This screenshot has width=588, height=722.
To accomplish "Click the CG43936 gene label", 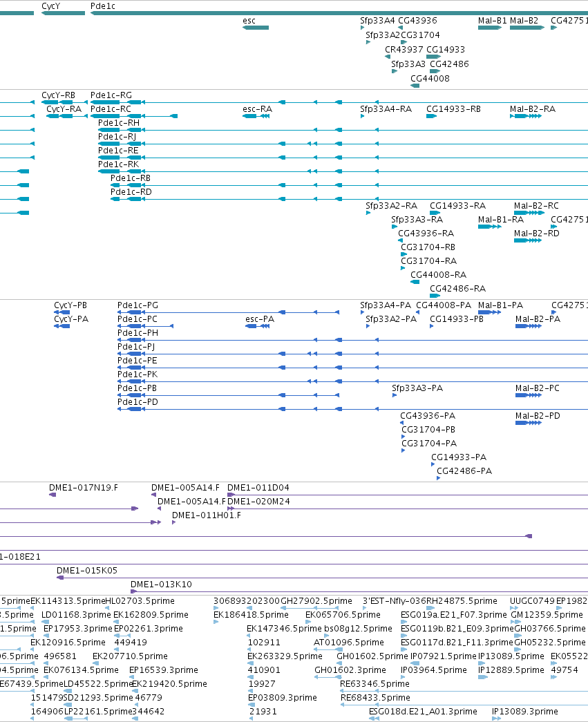I will (417, 20).
